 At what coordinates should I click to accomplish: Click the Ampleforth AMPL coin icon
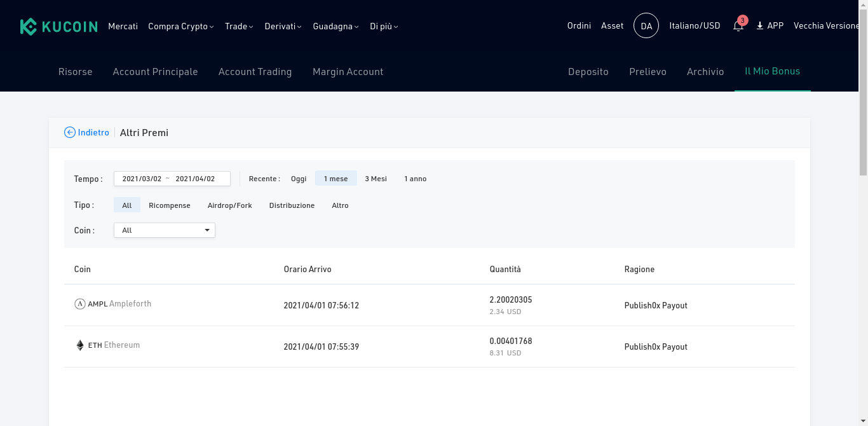point(80,304)
